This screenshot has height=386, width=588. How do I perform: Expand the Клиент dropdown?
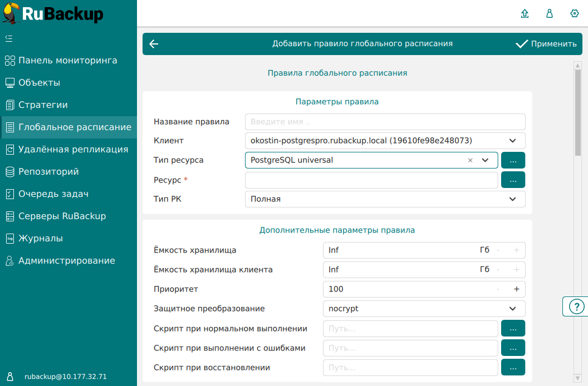pos(512,141)
